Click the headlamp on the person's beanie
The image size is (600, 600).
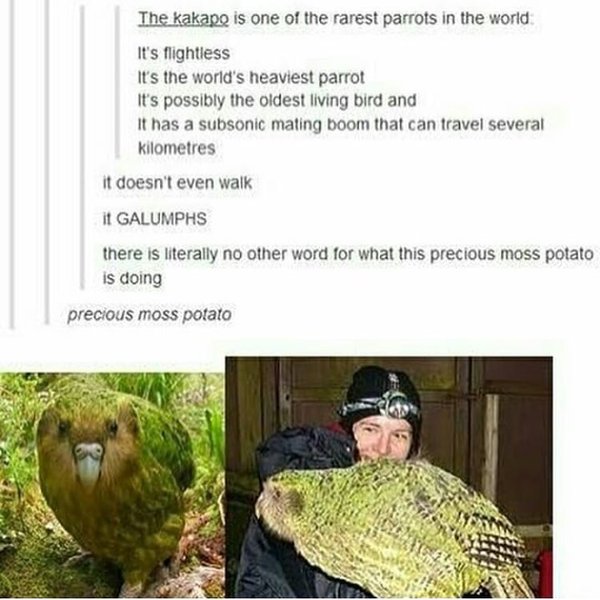[x=397, y=406]
